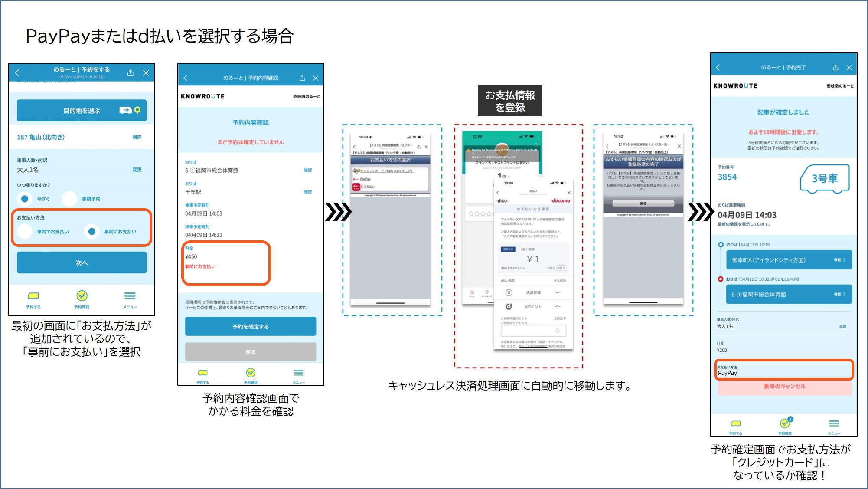The image size is (868, 489).
Task: Open 予約する tab in first screen
Action: [x=33, y=300]
